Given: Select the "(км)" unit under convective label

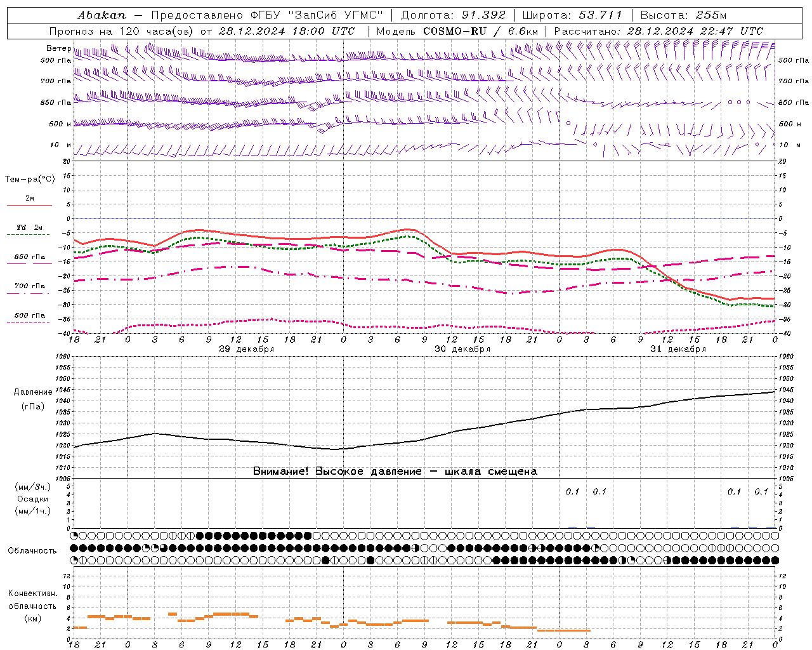Looking at the screenshot, I should pos(32,618).
